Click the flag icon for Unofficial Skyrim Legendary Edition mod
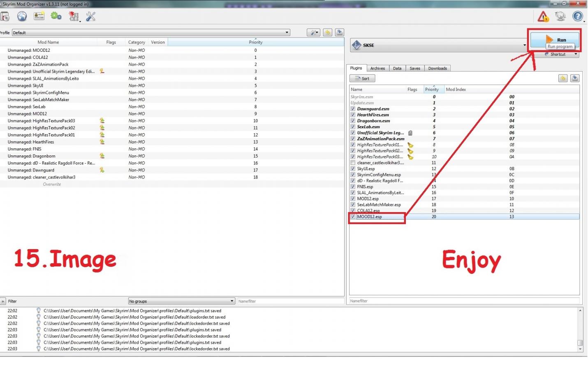 click(x=102, y=71)
